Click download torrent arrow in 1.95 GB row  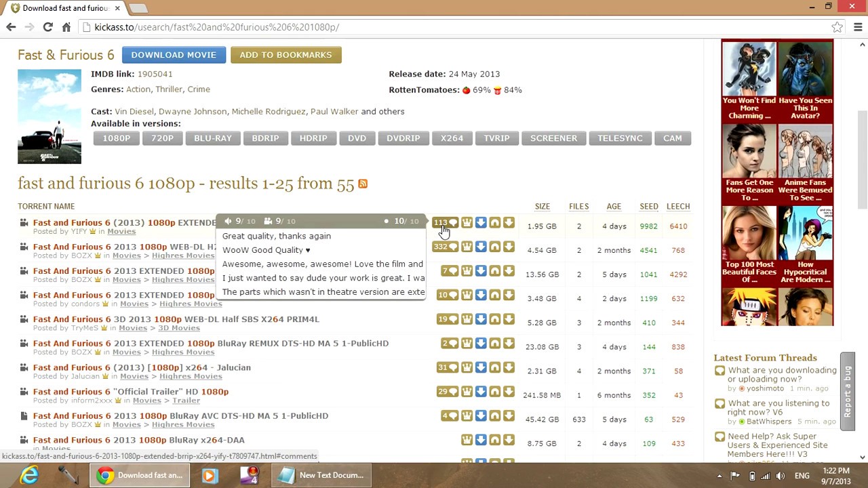509,222
